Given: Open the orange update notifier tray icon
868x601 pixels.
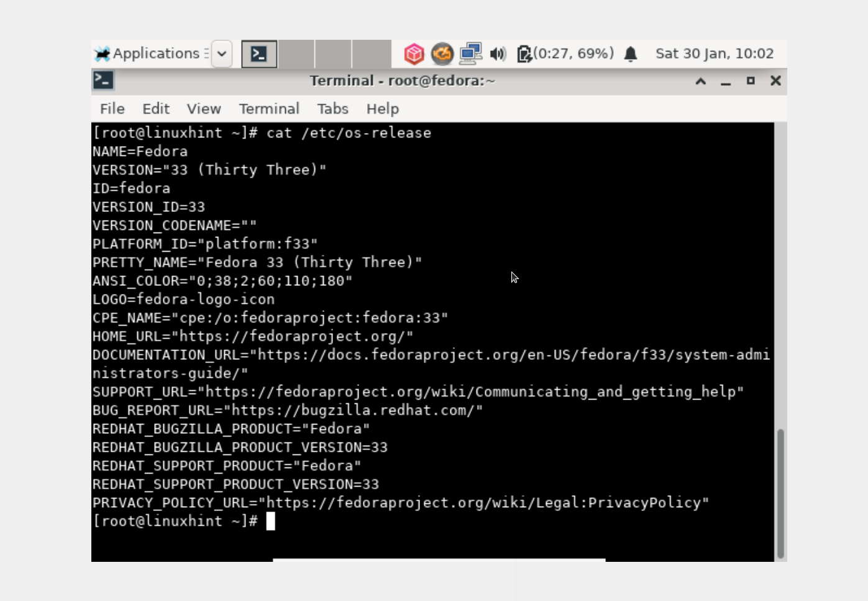Looking at the screenshot, I should point(442,53).
